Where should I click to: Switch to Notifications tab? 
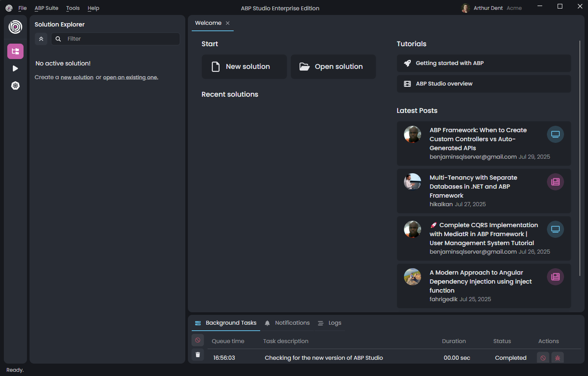(x=287, y=323)
